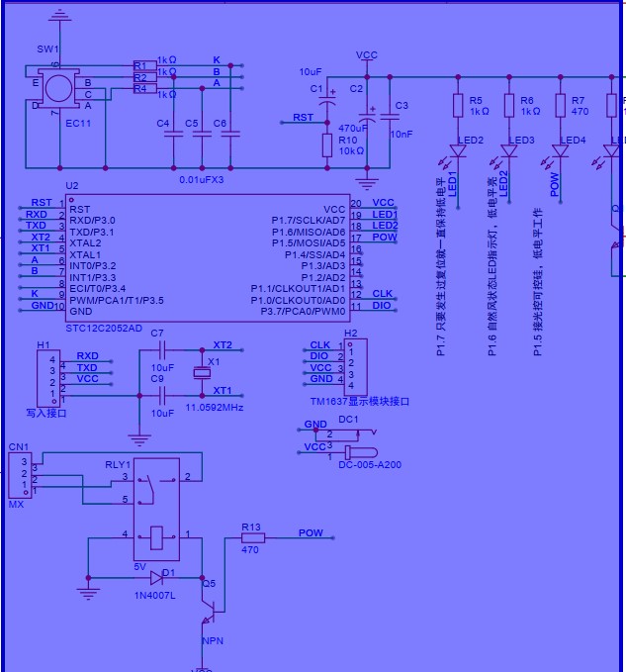Select the X1 crystal oscillator symbol
Image resolution: width=626 pixels, height=672 pixels.
pos(202,373)
